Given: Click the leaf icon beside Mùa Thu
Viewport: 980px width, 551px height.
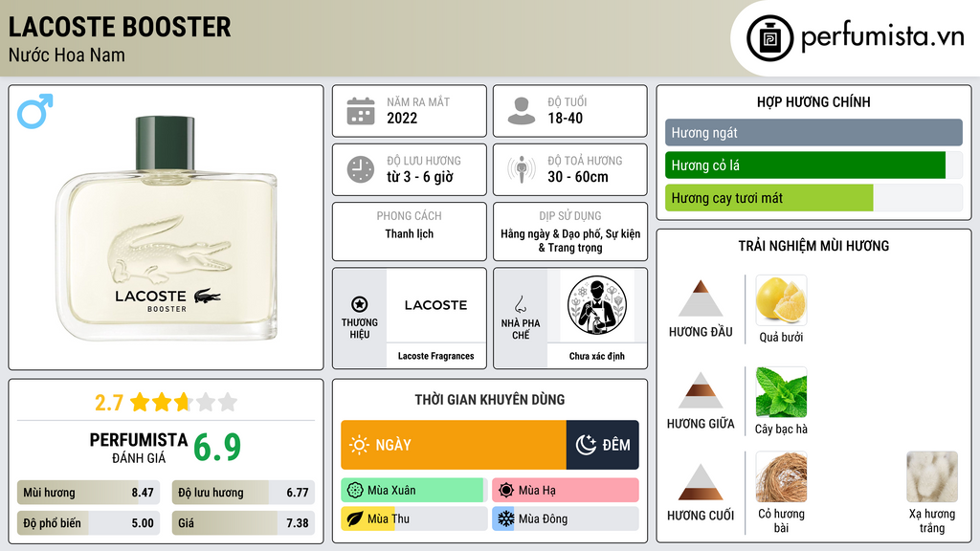Looking at the screenshot, I should [355, 518].
